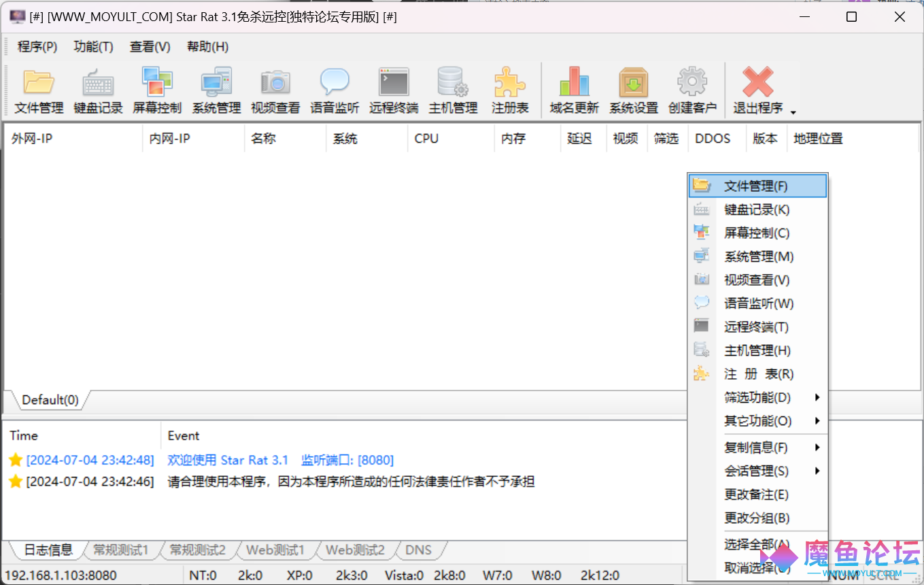The height and width of the screenshot is (585, 924).
Task: Click the Time column header in log
Action: pyautogui.click(x=82, y=436)
